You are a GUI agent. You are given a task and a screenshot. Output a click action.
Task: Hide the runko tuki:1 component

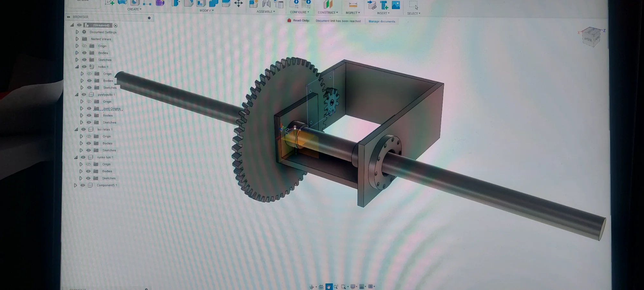[83, 157]
